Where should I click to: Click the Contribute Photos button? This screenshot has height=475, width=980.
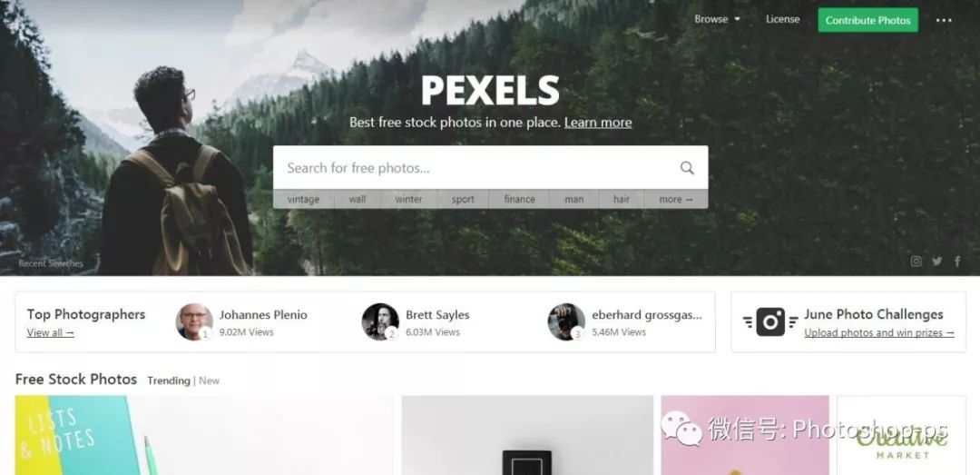(x=868, y=20)
